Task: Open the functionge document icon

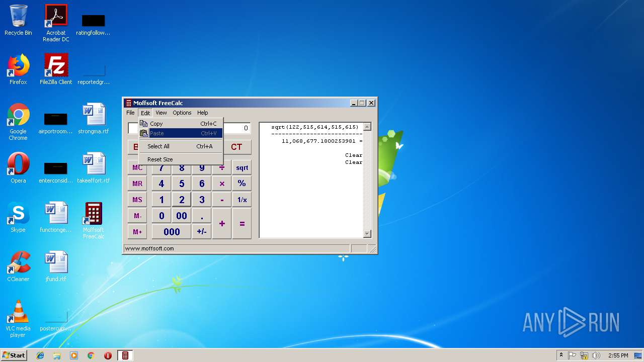Action: (x=56, y=217)
